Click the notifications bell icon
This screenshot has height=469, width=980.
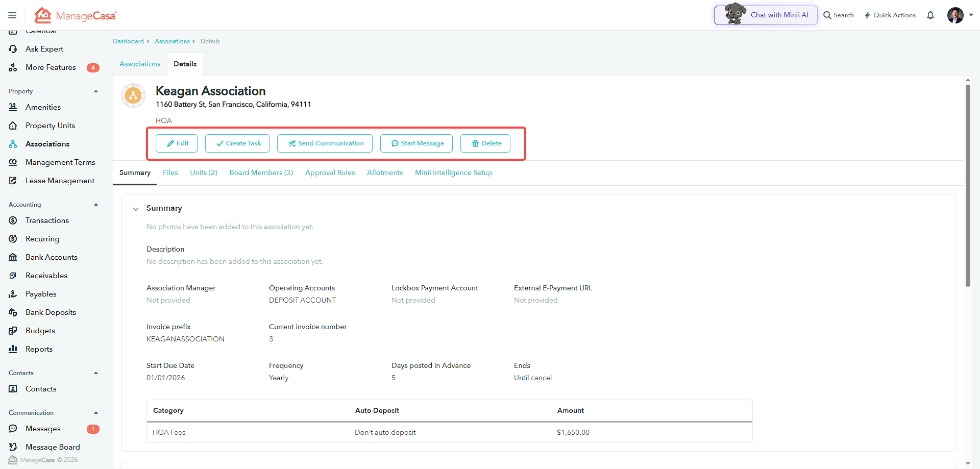click(930, 15)
